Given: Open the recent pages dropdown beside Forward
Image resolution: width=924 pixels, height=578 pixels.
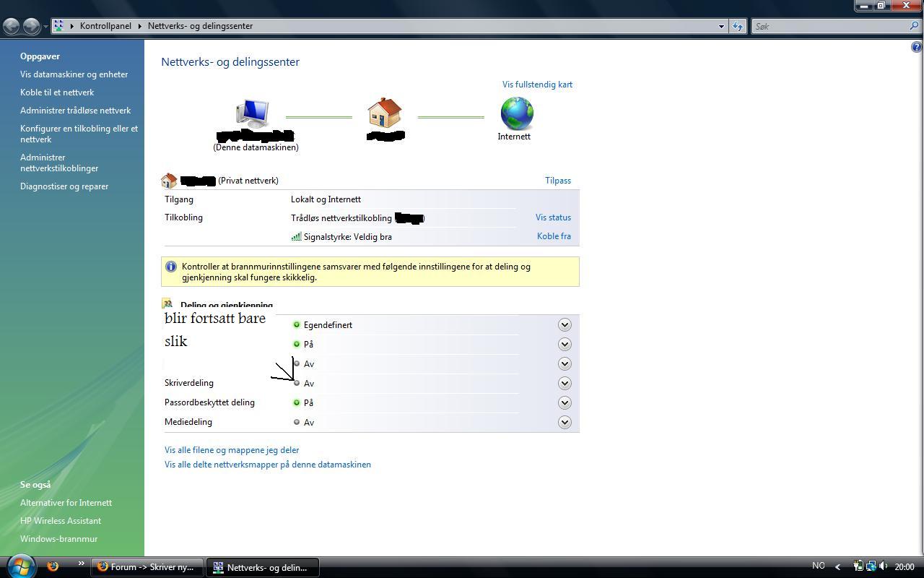Looking at the screenshot, I should click(x=45, y=27).
